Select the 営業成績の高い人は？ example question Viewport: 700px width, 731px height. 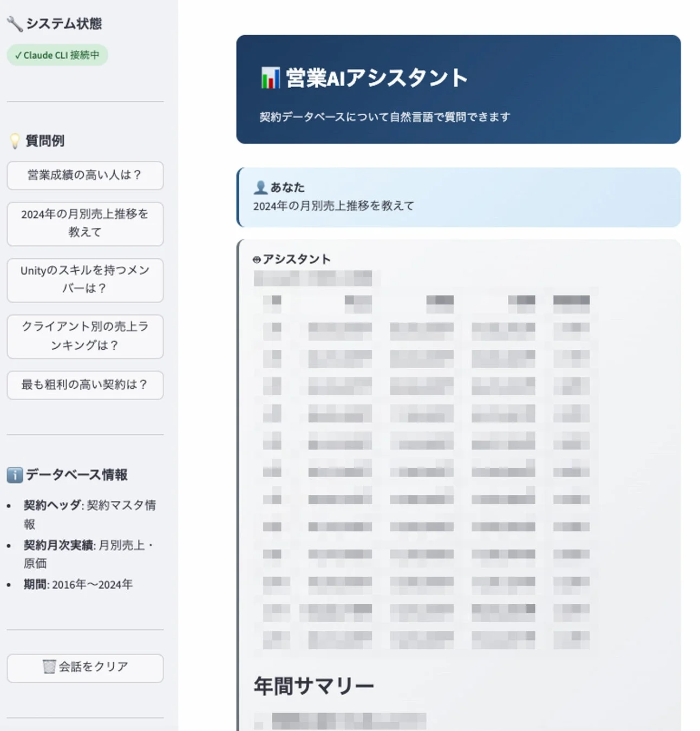84,175
